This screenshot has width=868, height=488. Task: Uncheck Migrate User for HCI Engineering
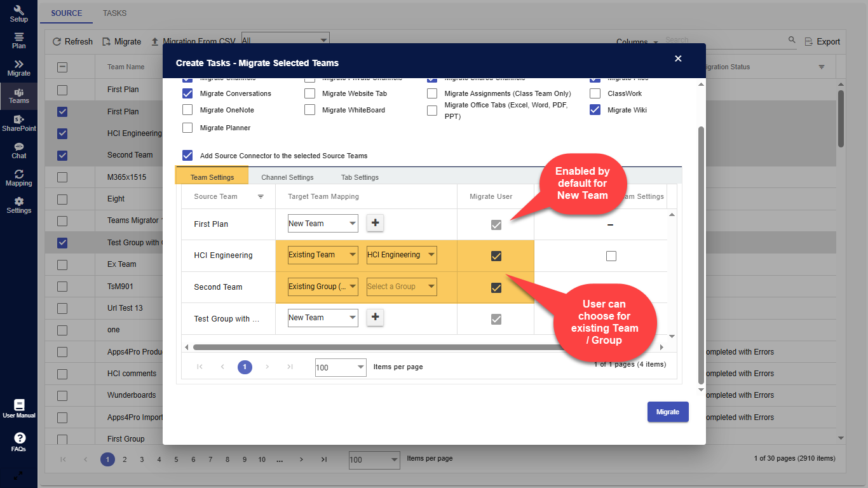pos(496,256)
